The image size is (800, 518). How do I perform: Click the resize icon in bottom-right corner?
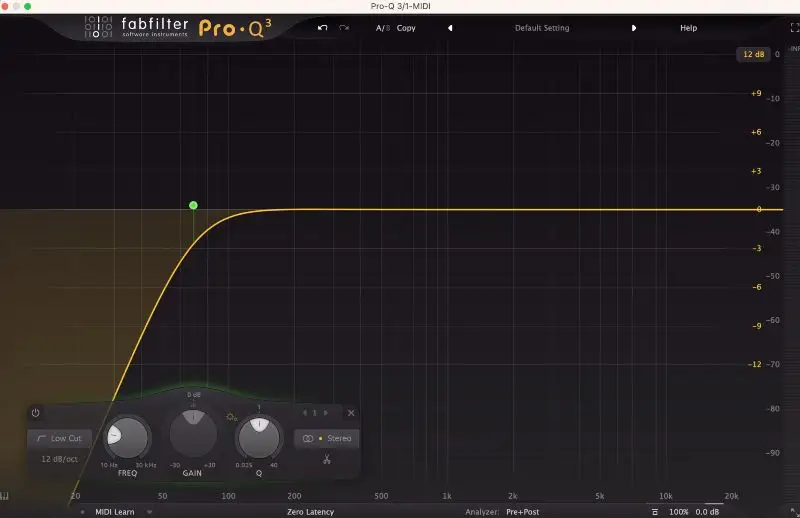tap(792, 511)
